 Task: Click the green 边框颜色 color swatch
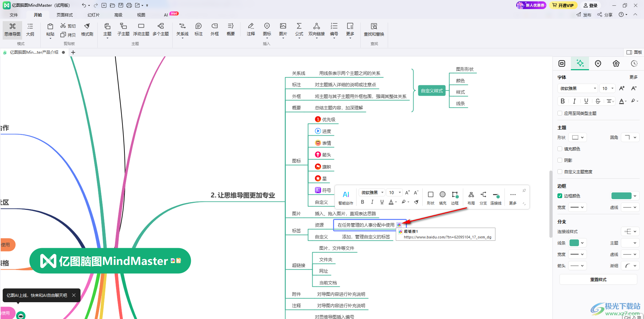point(622,196)
